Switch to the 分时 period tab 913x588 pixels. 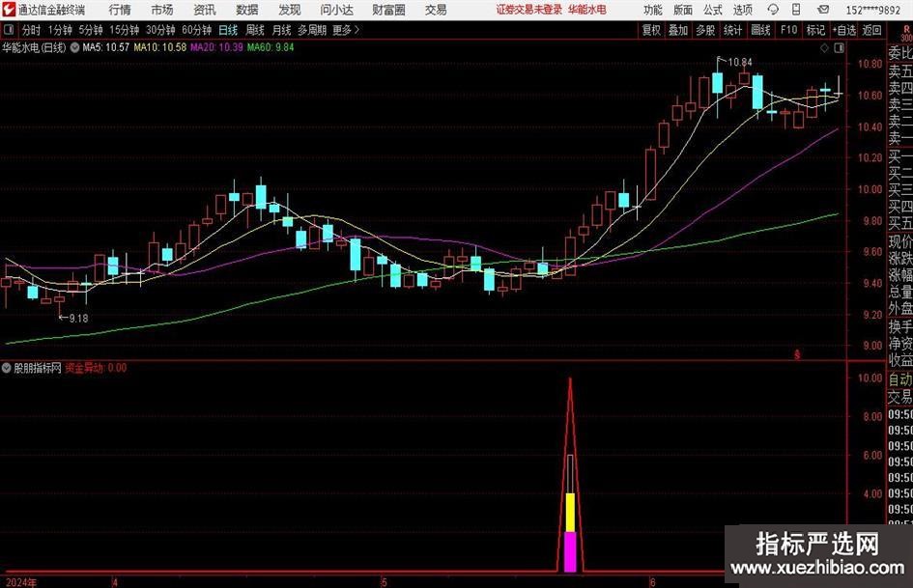[32, 30]
